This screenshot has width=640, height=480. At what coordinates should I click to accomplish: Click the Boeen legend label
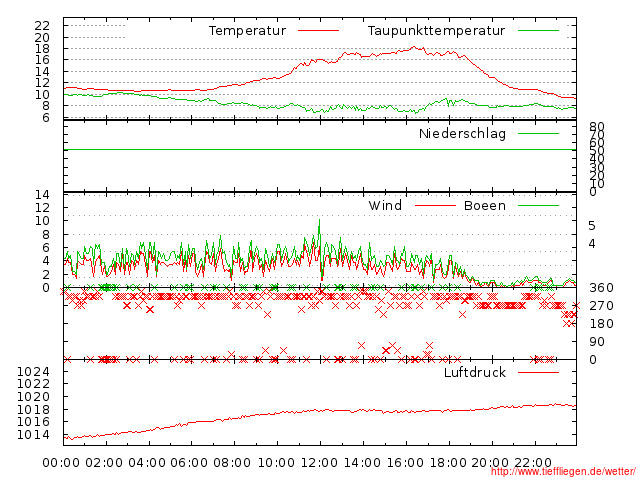pyautogui.click(x=485, y=206)
